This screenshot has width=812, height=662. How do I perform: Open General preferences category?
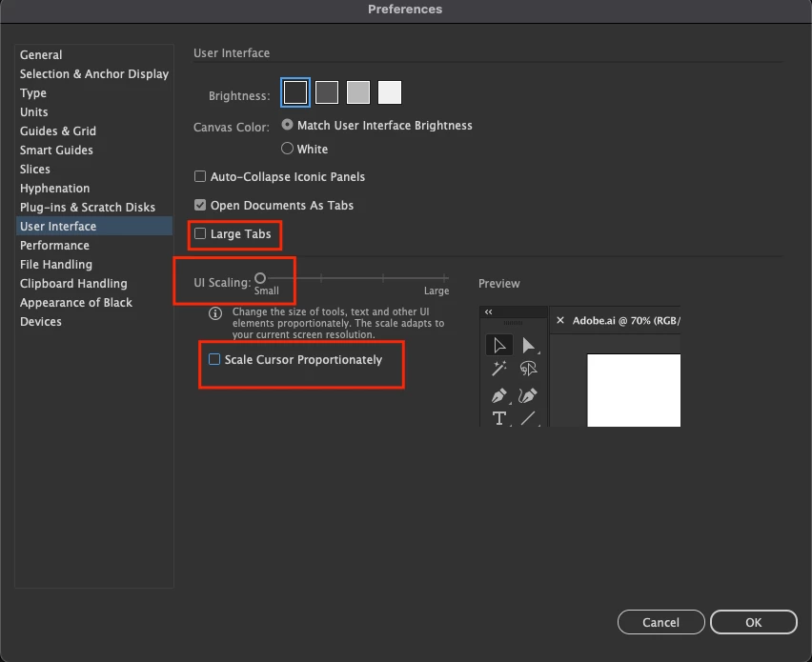[x=93, y=55]
